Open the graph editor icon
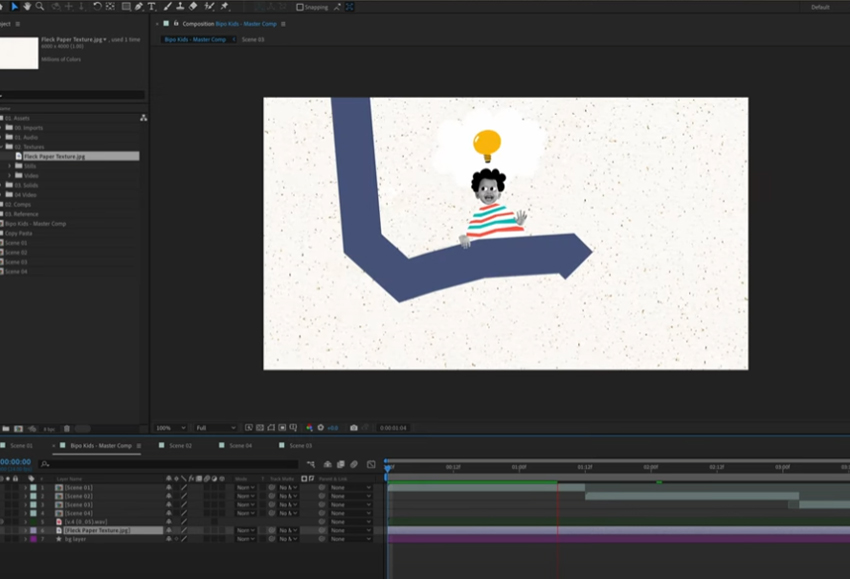The width and height of the screenshot is (850, 579). [371, 464]
